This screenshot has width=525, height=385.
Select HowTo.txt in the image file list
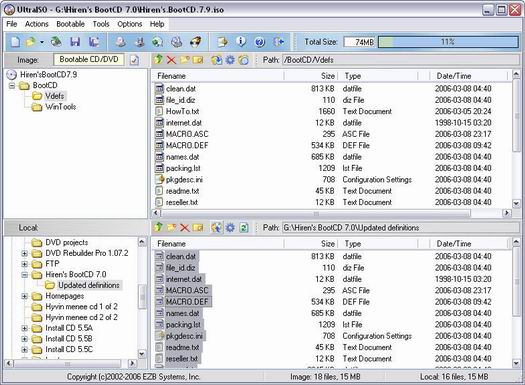pyautogui.click(x=182, y=111)
